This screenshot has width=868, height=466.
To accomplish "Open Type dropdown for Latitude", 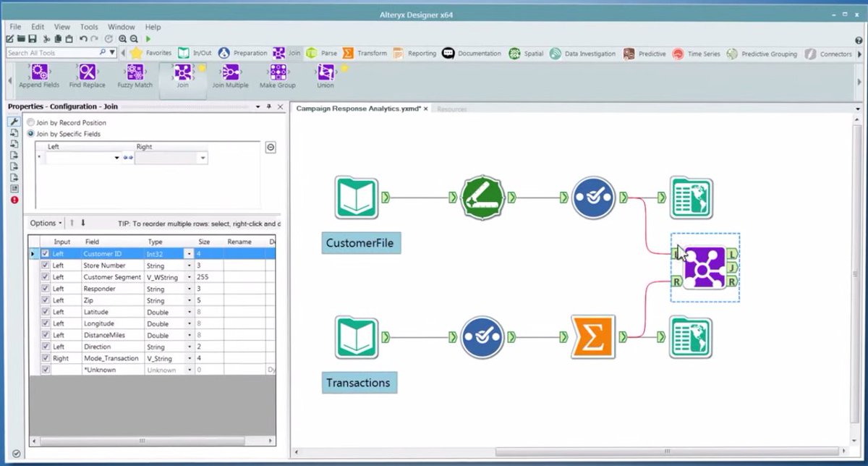I will coord(189,312).
